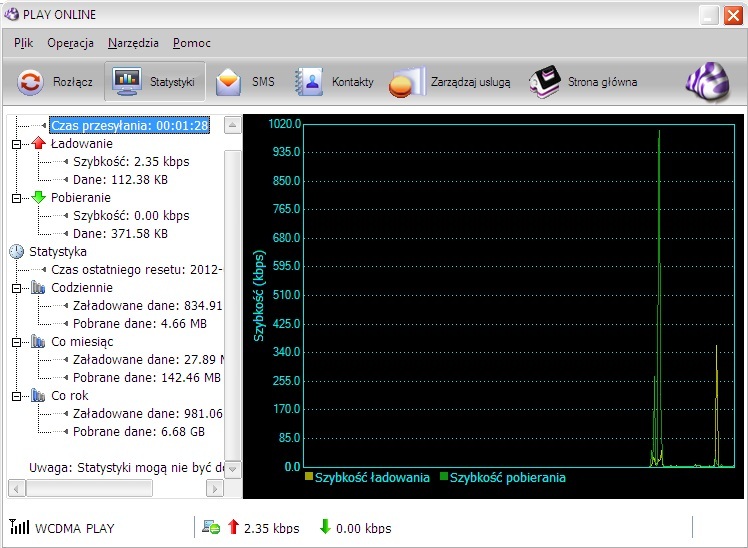
Task: Click the horizontal scrollbar left arrow
Action: tap(17, 488)
